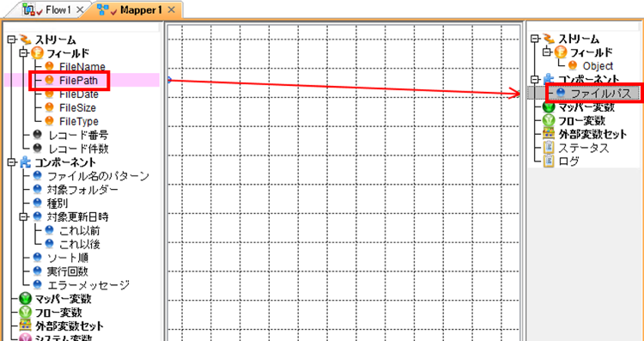
Task: Click the ファイル名のパターン blue icon
Action: [x=38, y=176]
